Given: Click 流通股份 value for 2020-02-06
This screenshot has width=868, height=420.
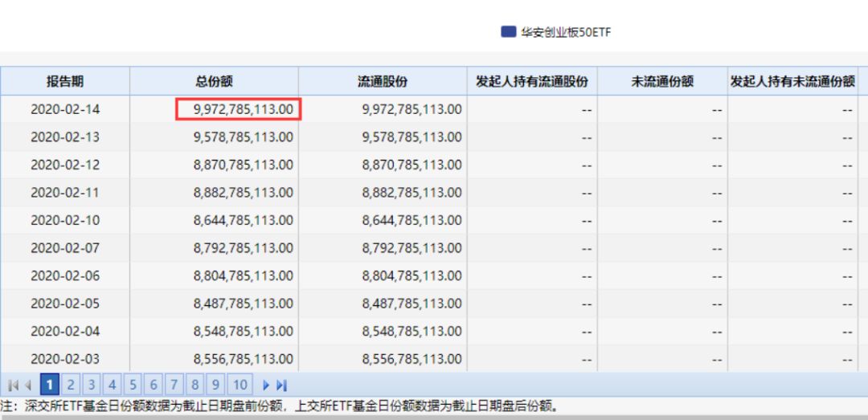Looking at the screenshot, I should pyautogui.click(x=411, y=275).
